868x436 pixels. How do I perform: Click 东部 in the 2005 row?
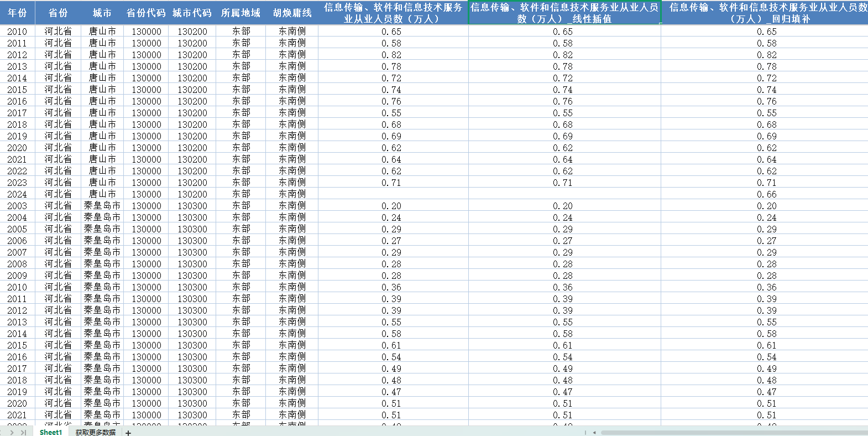pyautogui.click(x=241, y=229)
